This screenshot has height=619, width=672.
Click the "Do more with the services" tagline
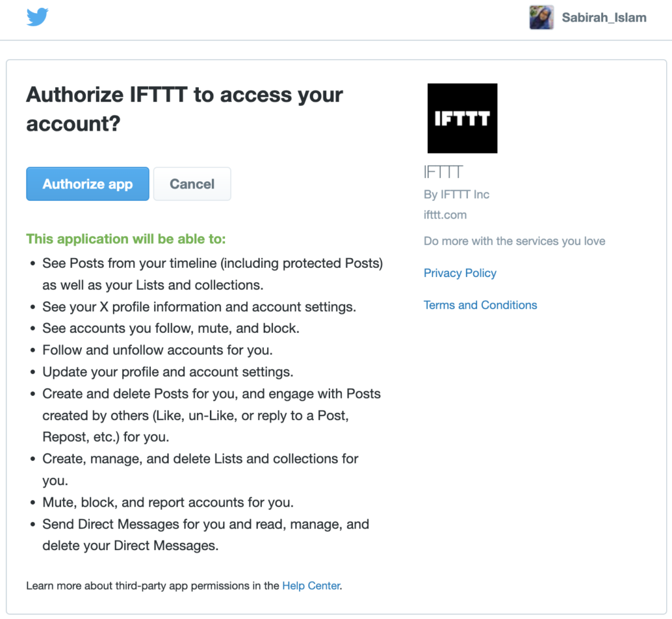point(514,242)
